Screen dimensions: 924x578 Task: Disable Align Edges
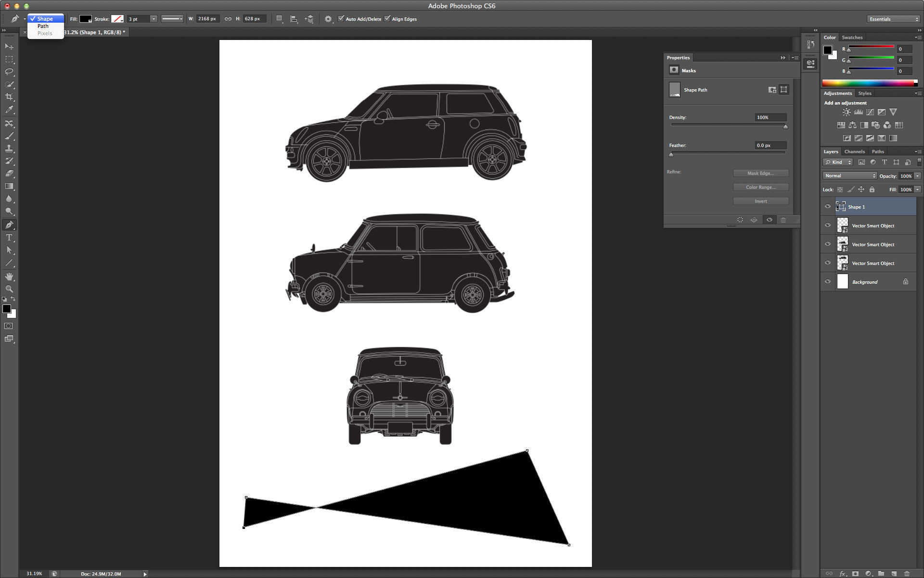388,19
